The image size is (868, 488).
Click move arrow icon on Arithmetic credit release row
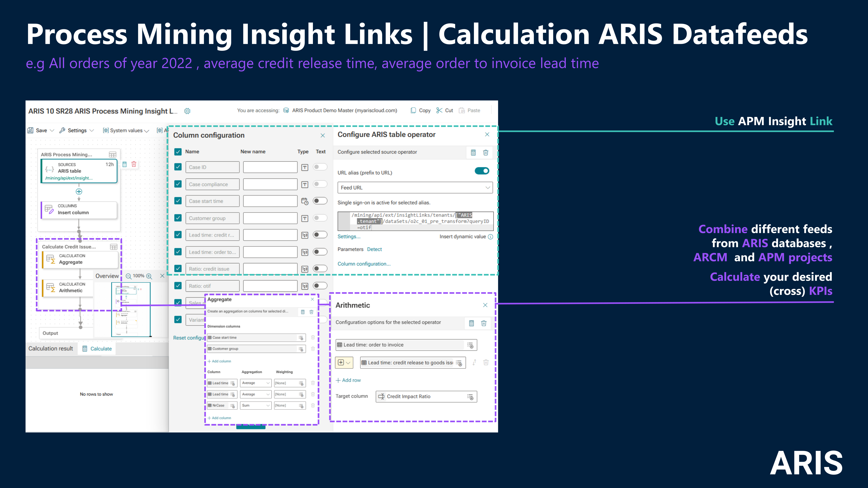[x=474, y=362]
